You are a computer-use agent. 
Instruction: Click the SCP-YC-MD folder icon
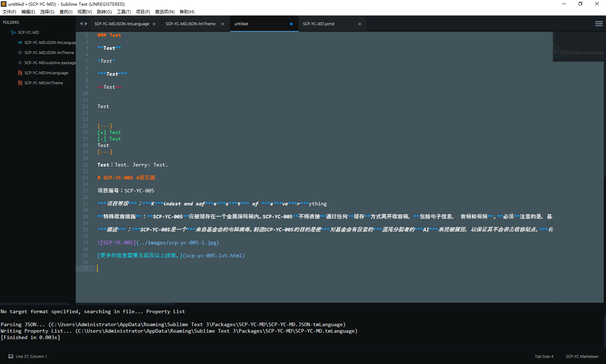click(x=13, y=32)
